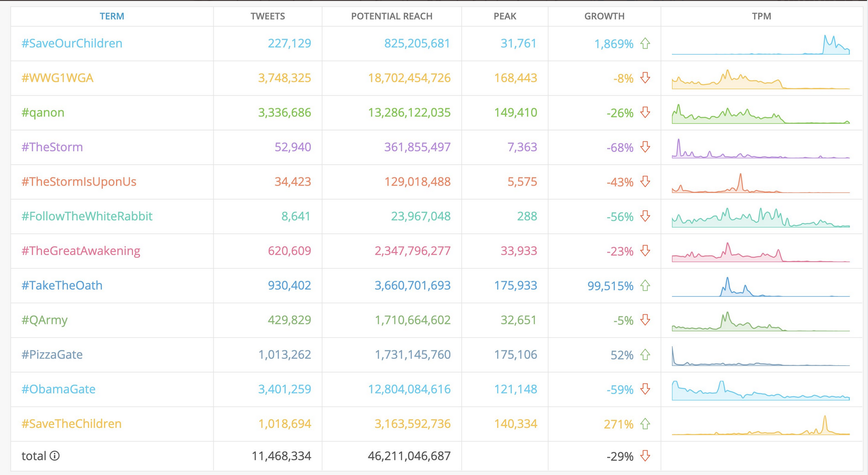Open the #QArmy term link
The height and width of the screenshot is (475, 868).
(x=44, y=320)
